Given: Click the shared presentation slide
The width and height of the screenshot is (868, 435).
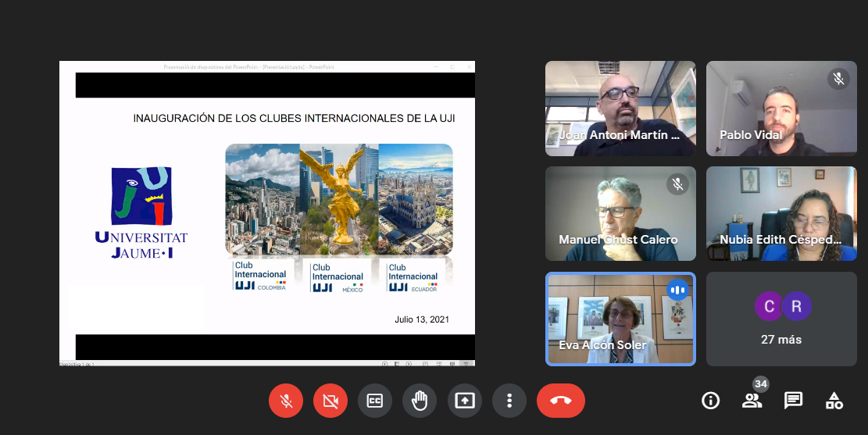Looking at the screenshot, I should click(x=267, y=213).
